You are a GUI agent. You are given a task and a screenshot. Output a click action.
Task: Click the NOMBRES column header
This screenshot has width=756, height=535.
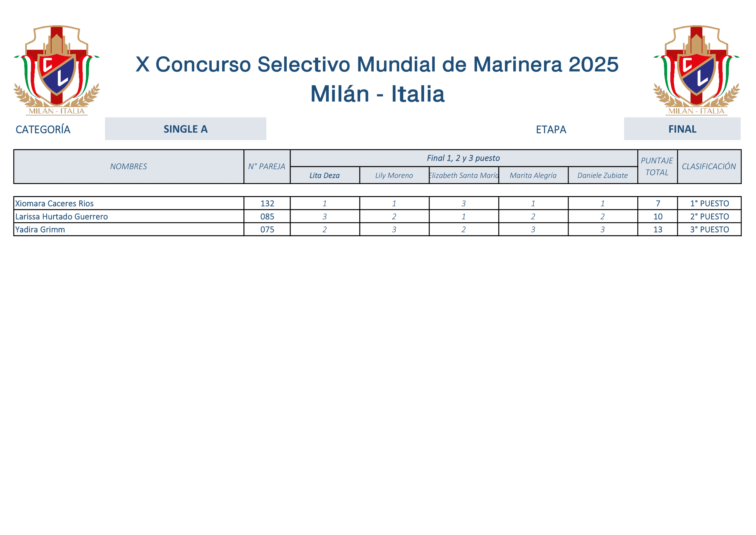pyautogui.click(x=129, y=167)
